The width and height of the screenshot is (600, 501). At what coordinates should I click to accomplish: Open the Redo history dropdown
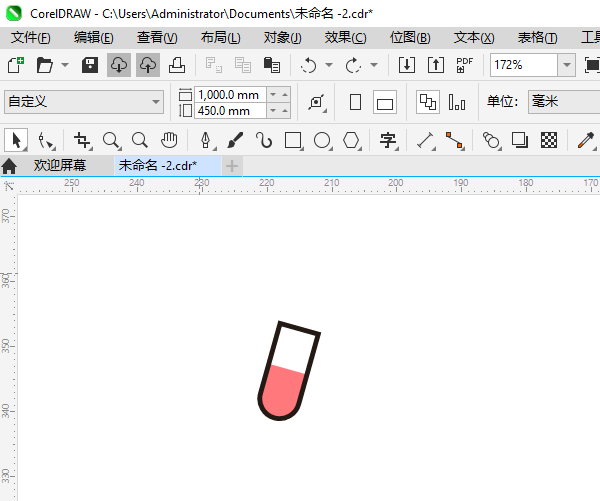coord(374,65)
